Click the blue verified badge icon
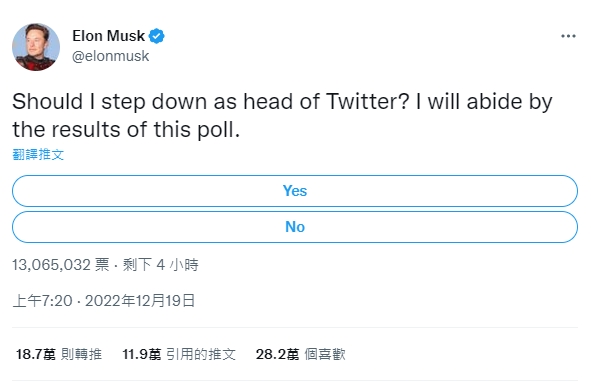Image resolution: width=591 pixels, height=383 pixels. pyautogui.click(x=156, y=36)
